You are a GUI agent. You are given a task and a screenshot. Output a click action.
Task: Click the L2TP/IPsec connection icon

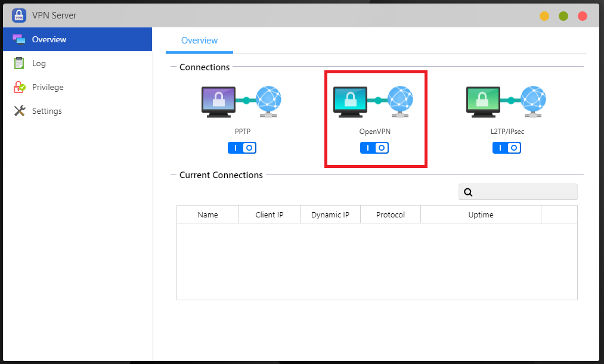[506, 102]
